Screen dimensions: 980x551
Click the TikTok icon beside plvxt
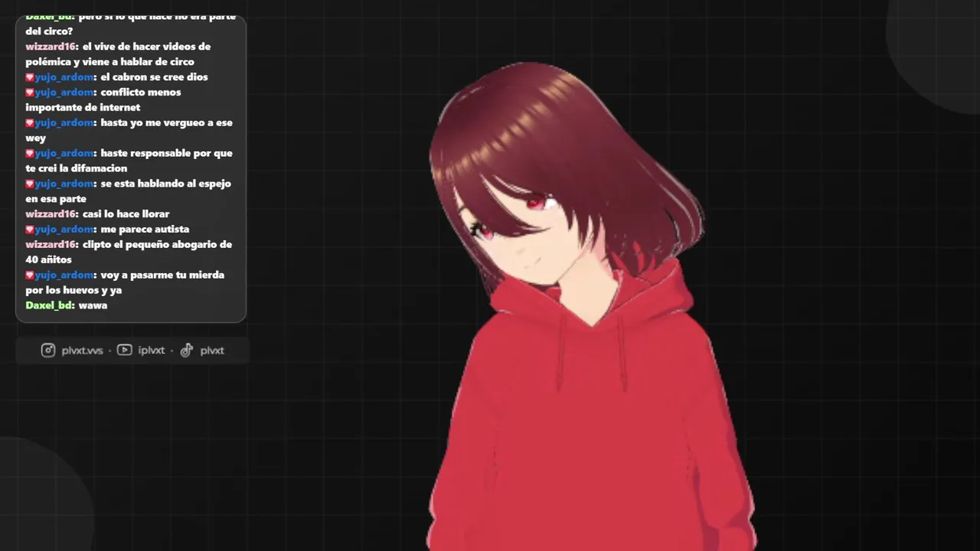[x=187, y=350]
